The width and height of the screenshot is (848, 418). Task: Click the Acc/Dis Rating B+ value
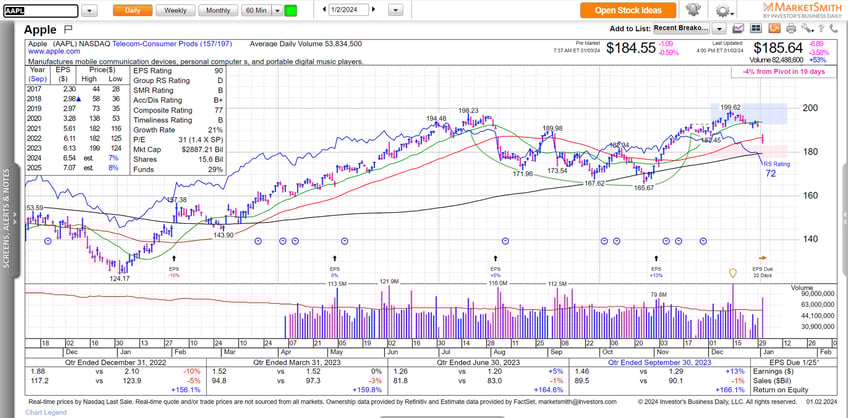218,101
